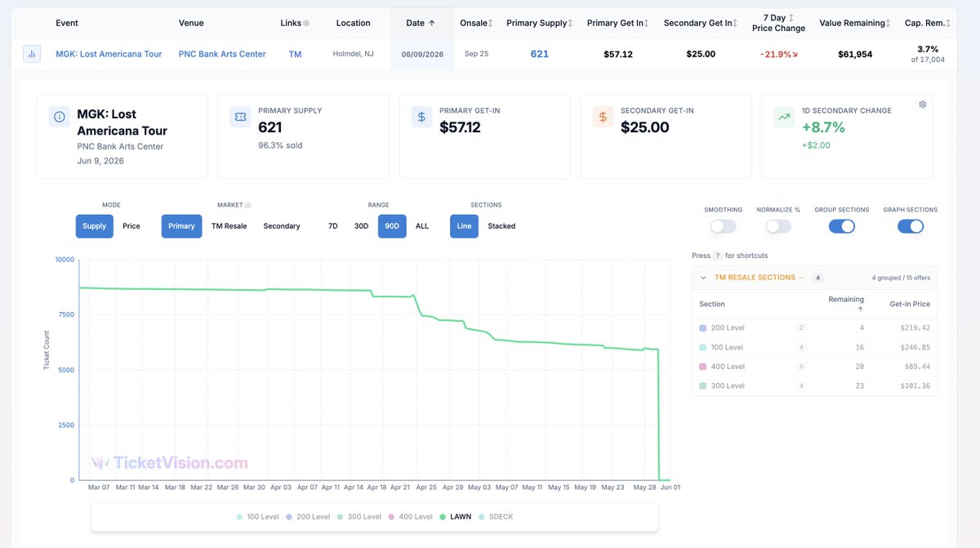Open TM Resale Sections dropdown arrow
This screenshot has width=980, height=548.
click(x=801, y=278)
